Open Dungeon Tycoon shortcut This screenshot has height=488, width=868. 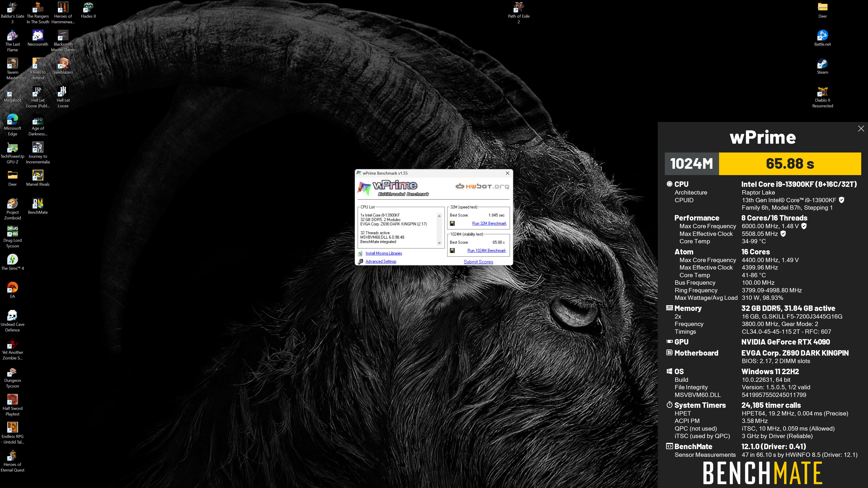[x=12, y=377]
